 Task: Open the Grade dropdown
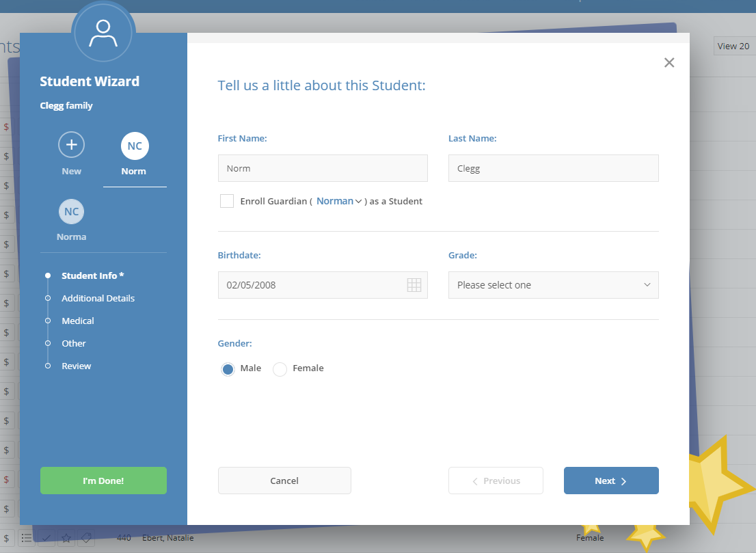click(553, 285)
